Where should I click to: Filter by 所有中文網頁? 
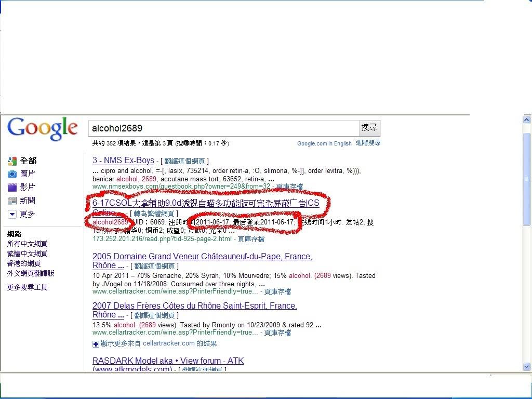(x=27, y=244)
